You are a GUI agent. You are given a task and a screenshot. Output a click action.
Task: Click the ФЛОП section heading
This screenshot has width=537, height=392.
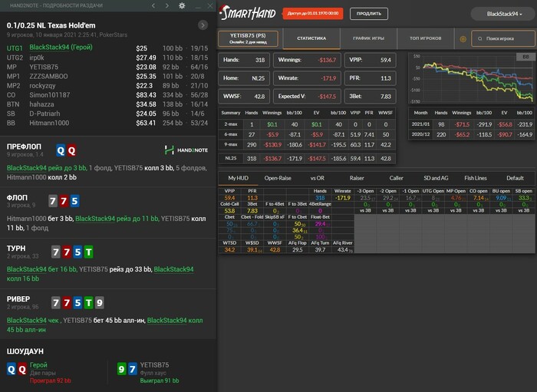17,198
